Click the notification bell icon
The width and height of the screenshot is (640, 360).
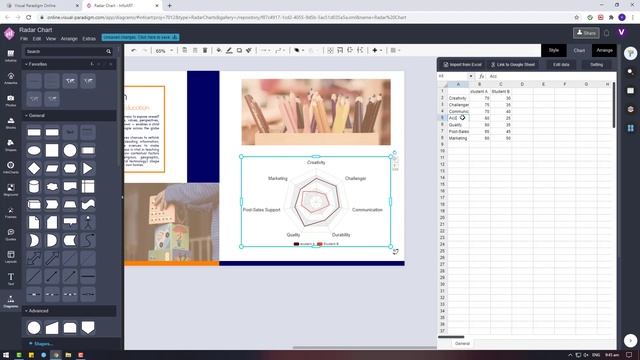pyautogui.click(x=607, y=33)
